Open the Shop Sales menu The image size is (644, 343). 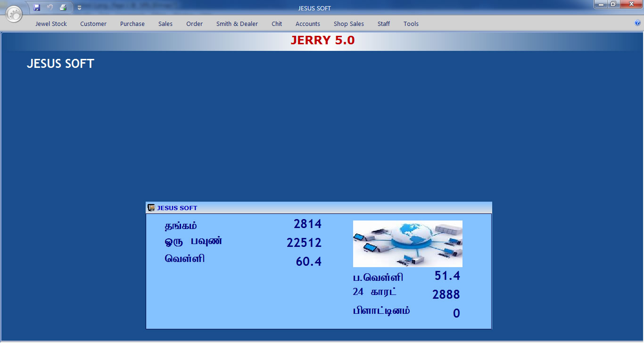[x=349, y=24]
